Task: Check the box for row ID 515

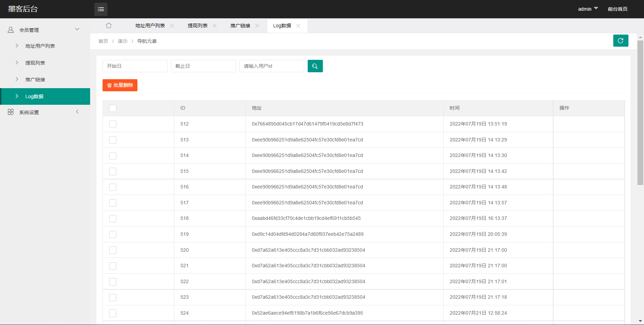Action: click(113, 171)
